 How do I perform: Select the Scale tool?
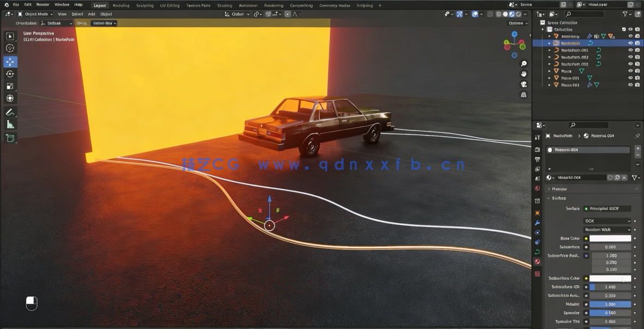click(10, 86)
